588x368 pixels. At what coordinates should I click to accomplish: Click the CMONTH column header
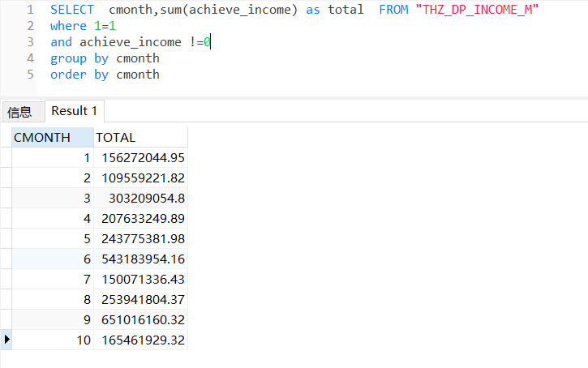53,138
